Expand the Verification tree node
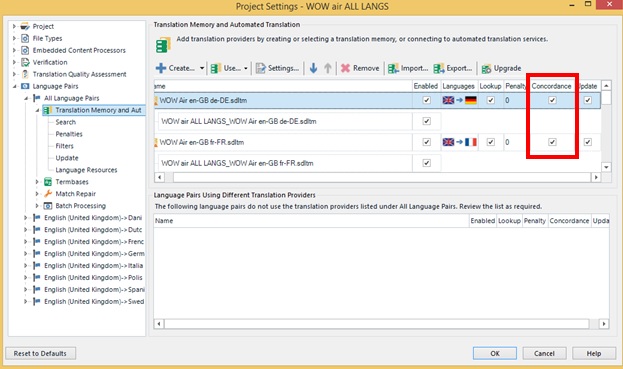Screen dimensions: 623x369 click(x=14, y=62)
